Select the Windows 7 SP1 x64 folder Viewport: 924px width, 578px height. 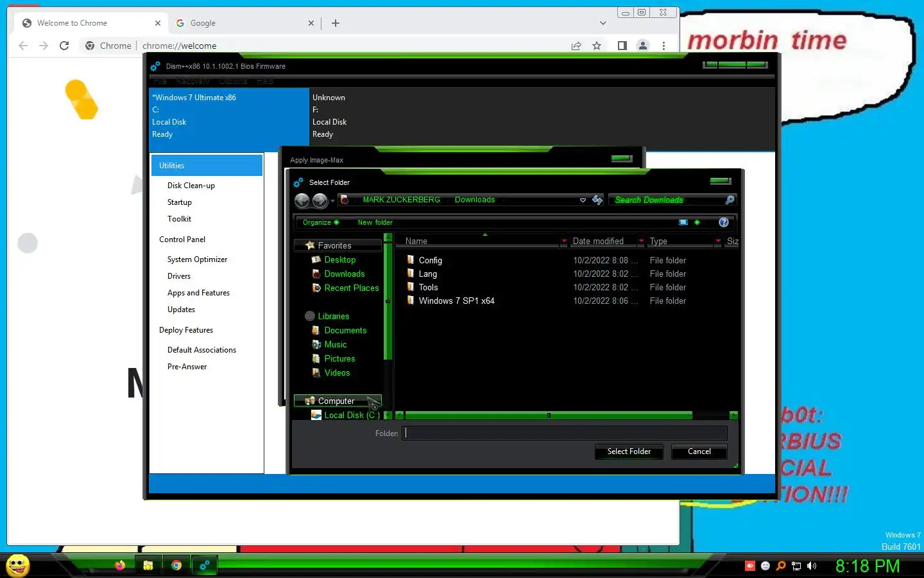[456, 301]
